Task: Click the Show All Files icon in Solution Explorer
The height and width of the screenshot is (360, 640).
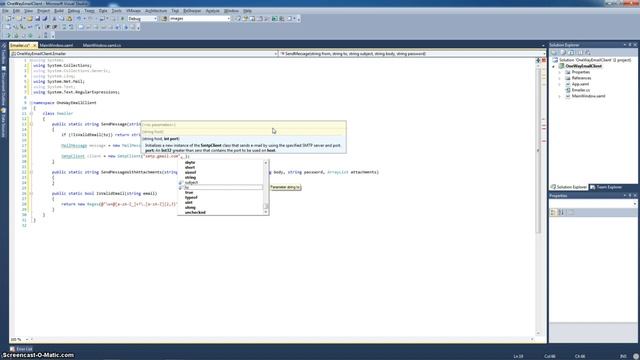Action: 563,53
